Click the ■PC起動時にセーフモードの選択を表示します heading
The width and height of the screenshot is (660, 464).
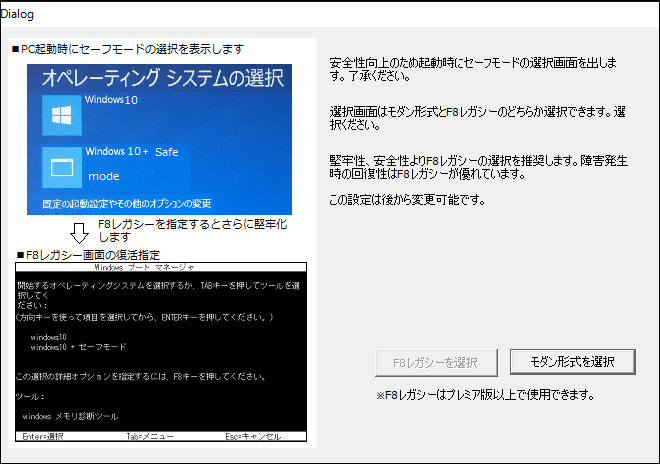tap(128, 49)
